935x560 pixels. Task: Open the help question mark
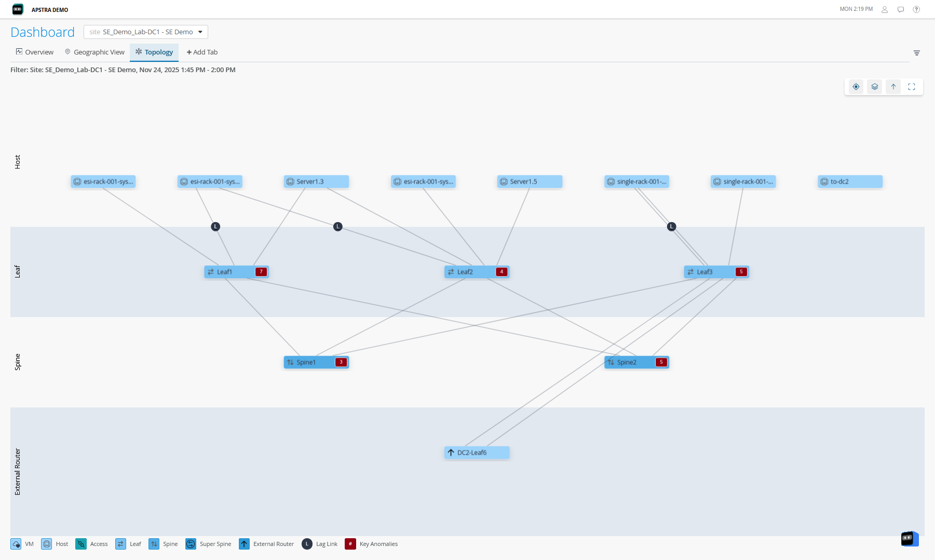click(x=916, y=9)
